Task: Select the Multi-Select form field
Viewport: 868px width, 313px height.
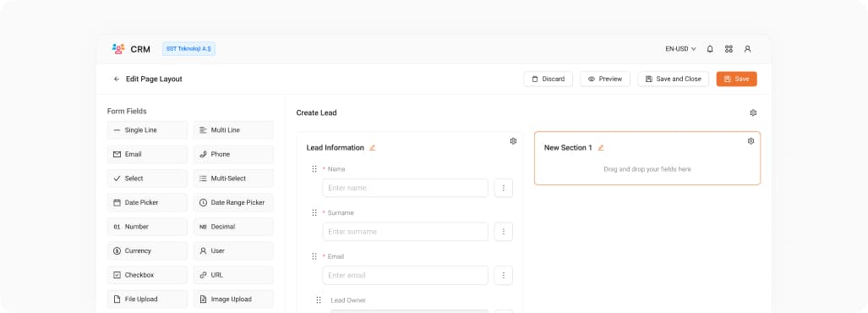Action: [x=233, y=178]
